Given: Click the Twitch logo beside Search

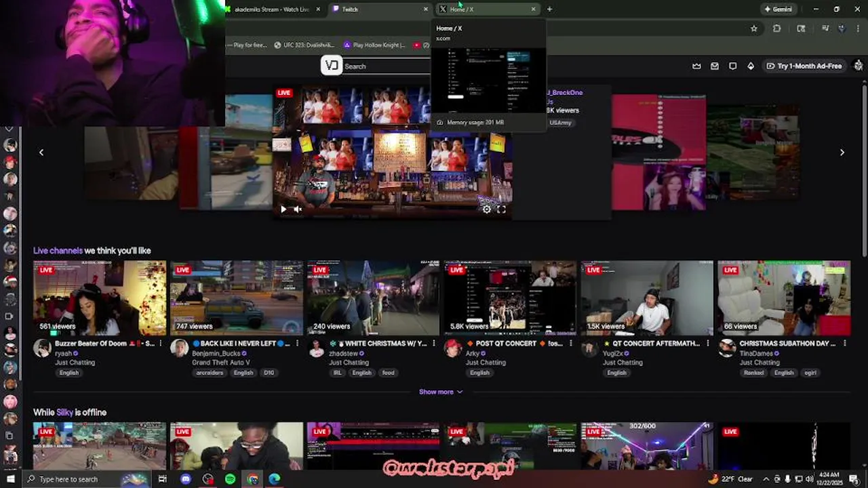Looking at the screenshot, I should [x=331, y=66].
